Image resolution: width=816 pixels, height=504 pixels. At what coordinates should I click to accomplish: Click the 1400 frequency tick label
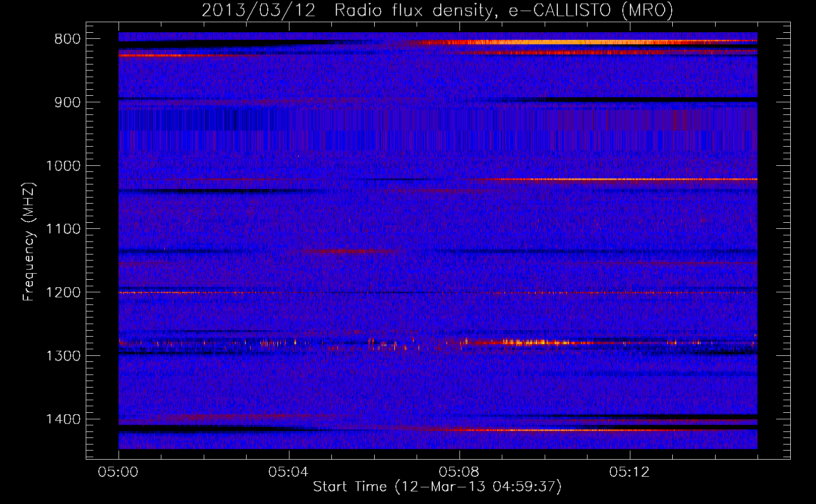point(63,419)
